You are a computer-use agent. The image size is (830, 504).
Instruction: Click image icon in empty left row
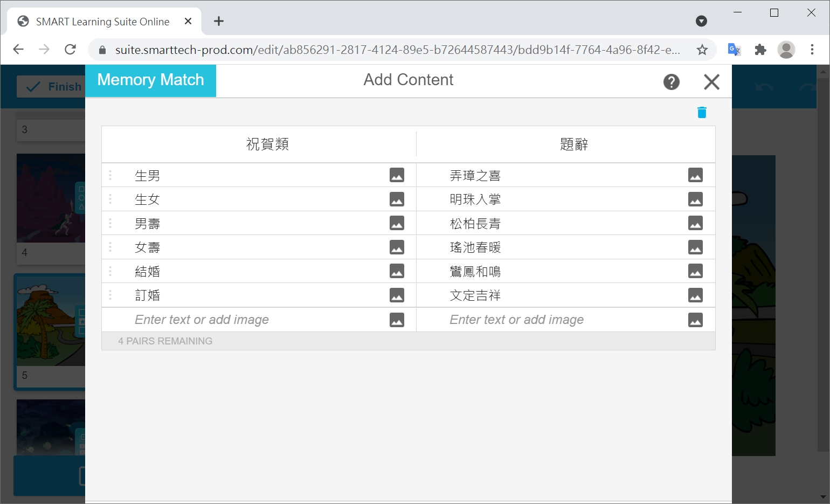[x=397, y=320]
